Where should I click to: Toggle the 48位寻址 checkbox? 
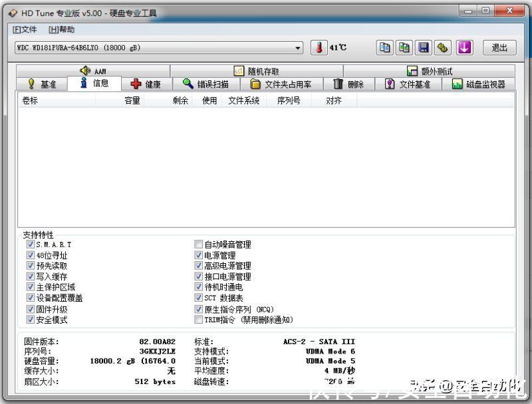31,255
